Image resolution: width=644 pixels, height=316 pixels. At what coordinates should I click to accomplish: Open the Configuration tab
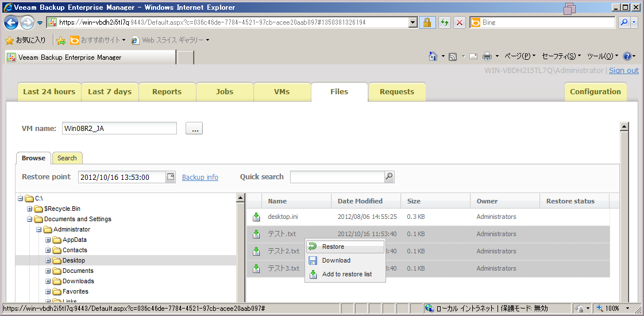click(x=596, y=91)
